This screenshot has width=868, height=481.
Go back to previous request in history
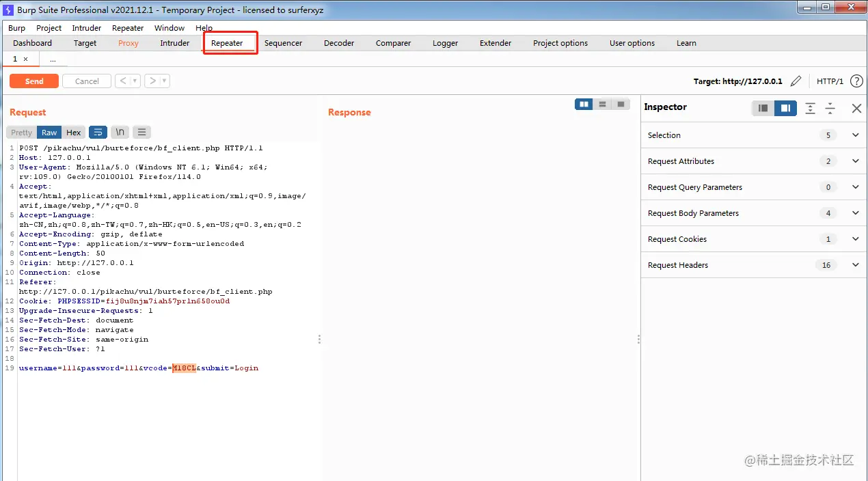(122, 81)
